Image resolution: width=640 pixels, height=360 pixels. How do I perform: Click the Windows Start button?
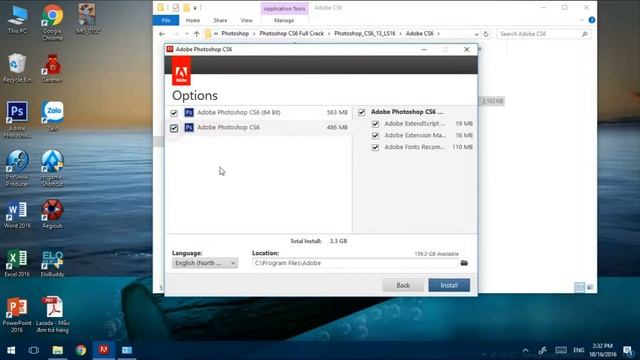[x=11, y=350]
